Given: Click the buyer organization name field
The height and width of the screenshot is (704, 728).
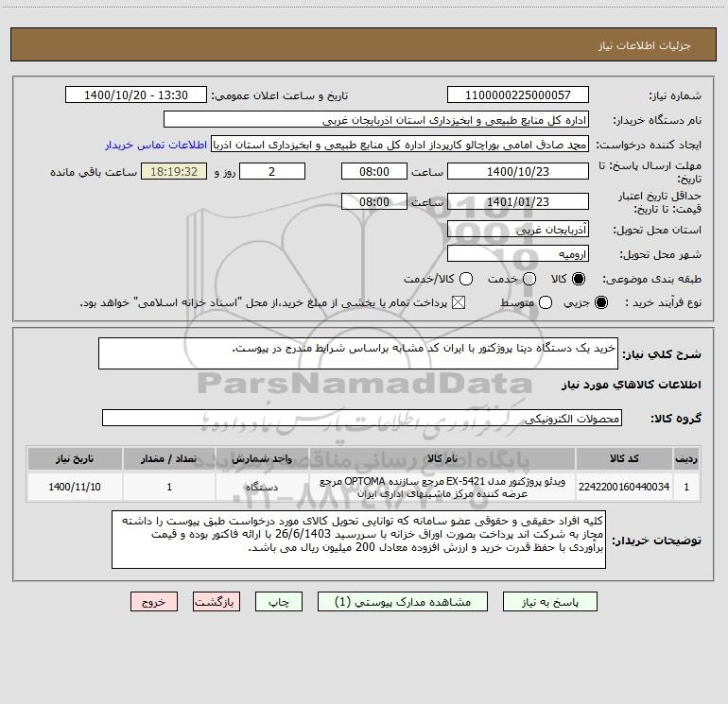Looking at the screenshot, I should [376, 120].
